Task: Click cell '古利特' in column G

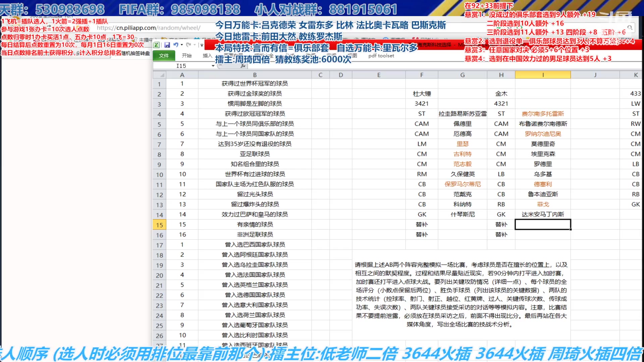Action: click(463, 154)
